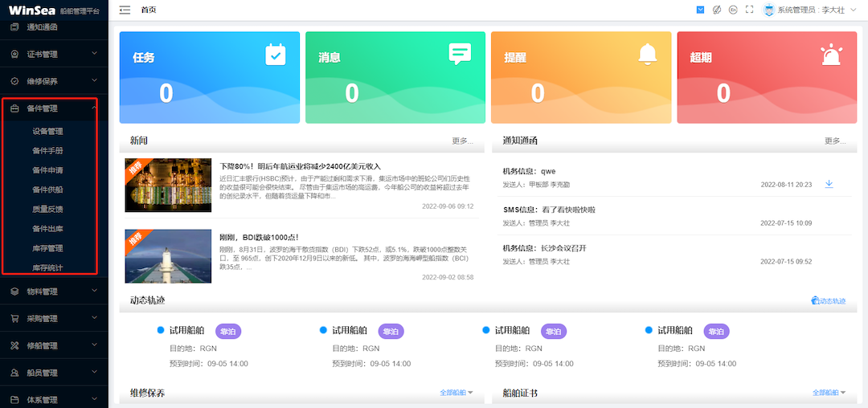Click the 消息 chat bubble icon

(460, 54)
